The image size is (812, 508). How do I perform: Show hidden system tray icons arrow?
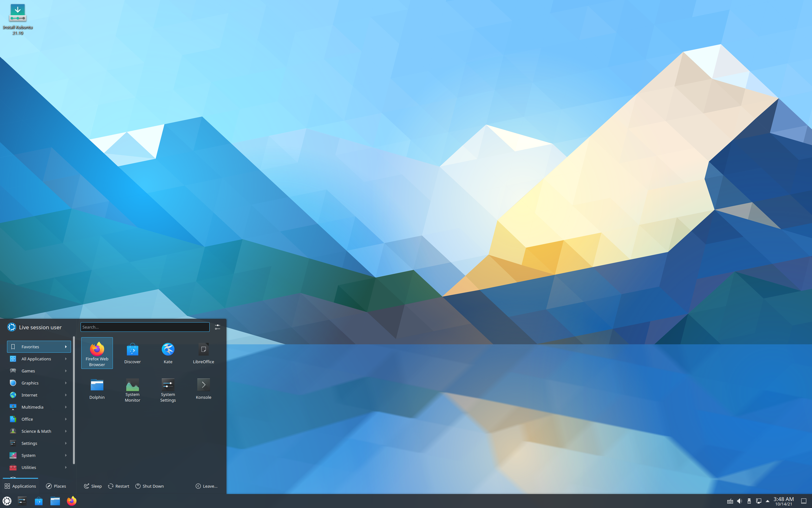767,501
